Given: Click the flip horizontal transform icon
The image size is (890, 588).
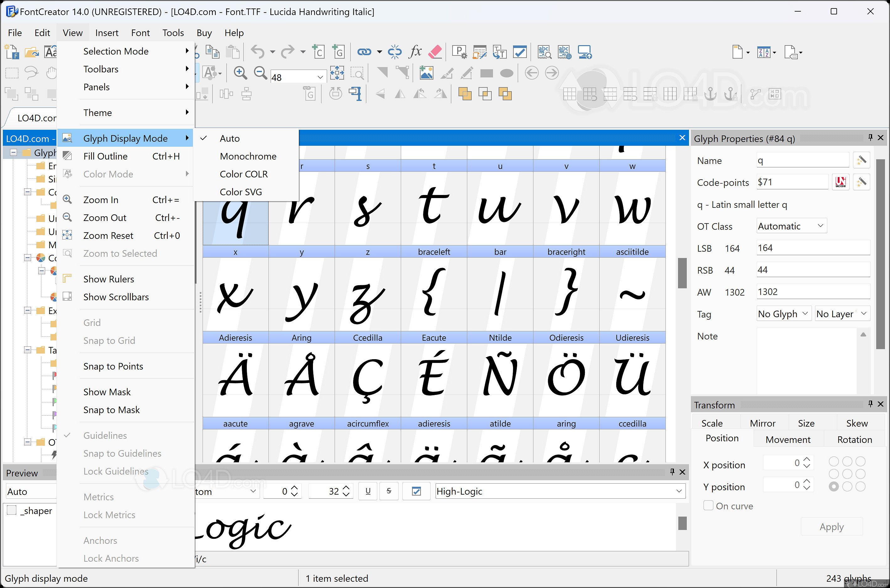Looking at the screenshot, I should [400, 94].
